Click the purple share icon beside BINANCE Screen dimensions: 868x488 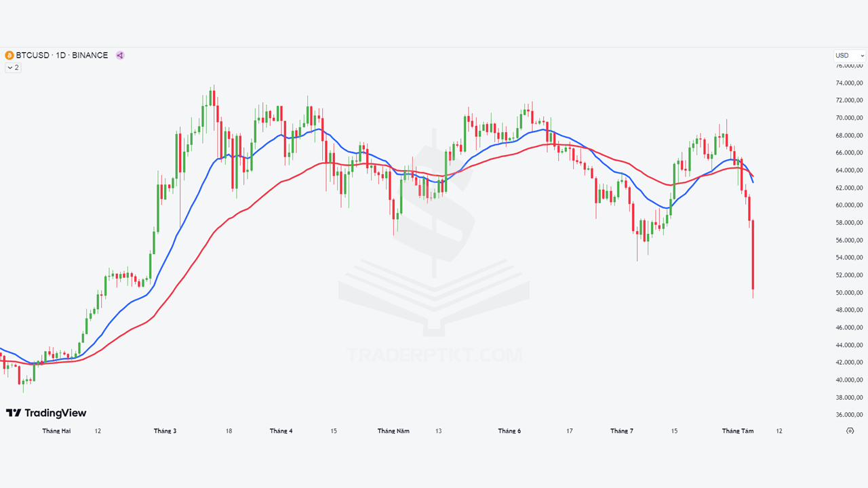click(x=120, y=56)
